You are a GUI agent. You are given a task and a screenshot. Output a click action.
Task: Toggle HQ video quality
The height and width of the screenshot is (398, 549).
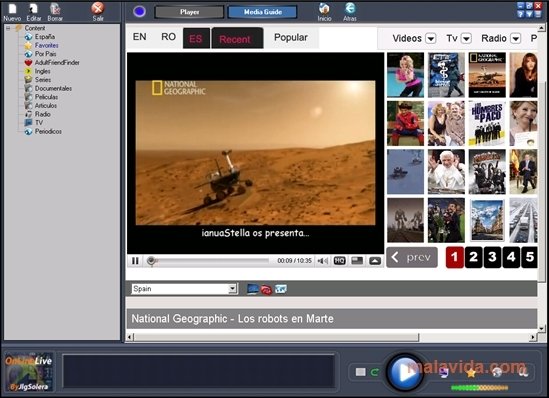339,261
